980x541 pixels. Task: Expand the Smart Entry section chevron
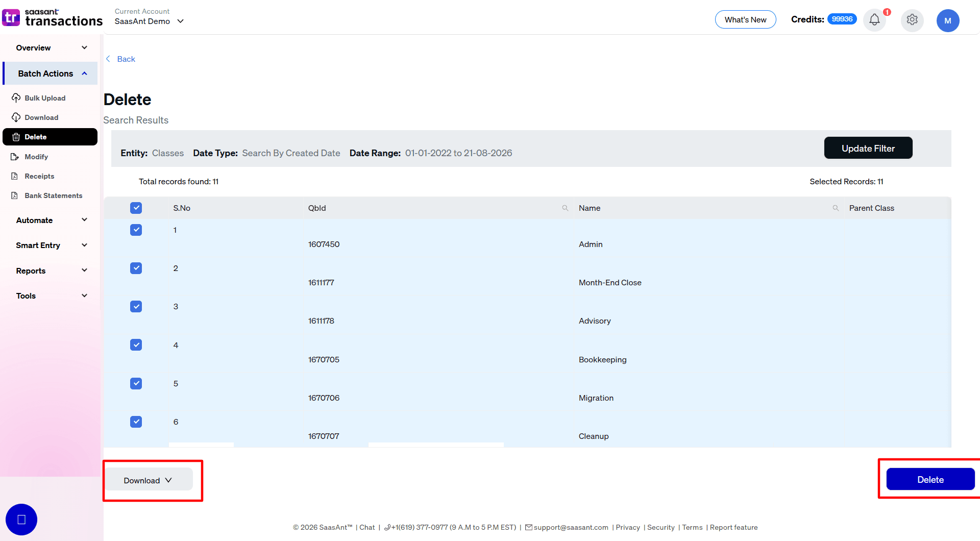tap(84, 245)
